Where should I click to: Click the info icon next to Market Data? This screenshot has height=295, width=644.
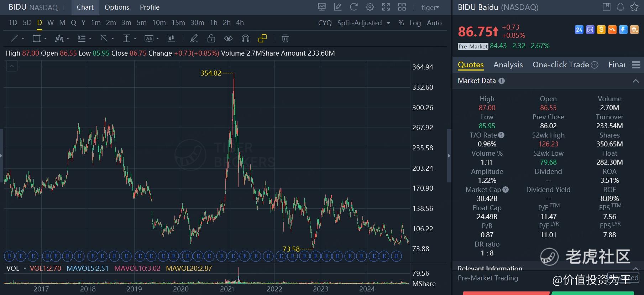click(502, 81)
